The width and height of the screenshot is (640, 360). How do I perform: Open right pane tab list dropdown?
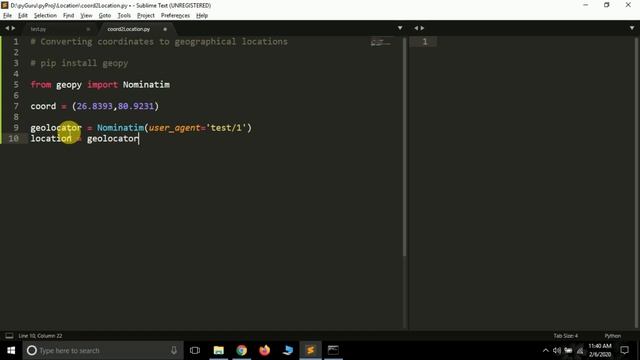(632, 28)
